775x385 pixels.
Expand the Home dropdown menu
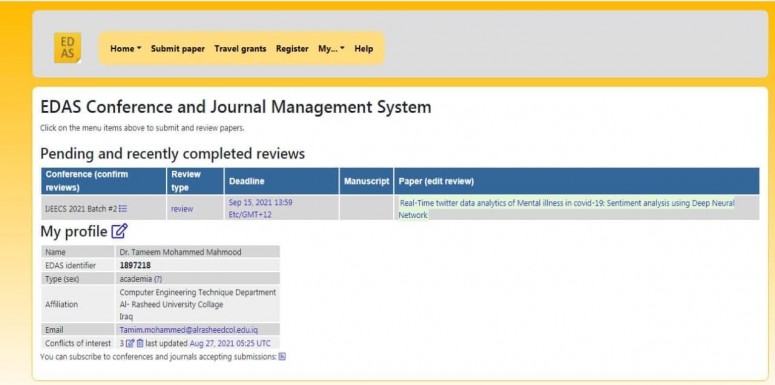pos(126,48)
